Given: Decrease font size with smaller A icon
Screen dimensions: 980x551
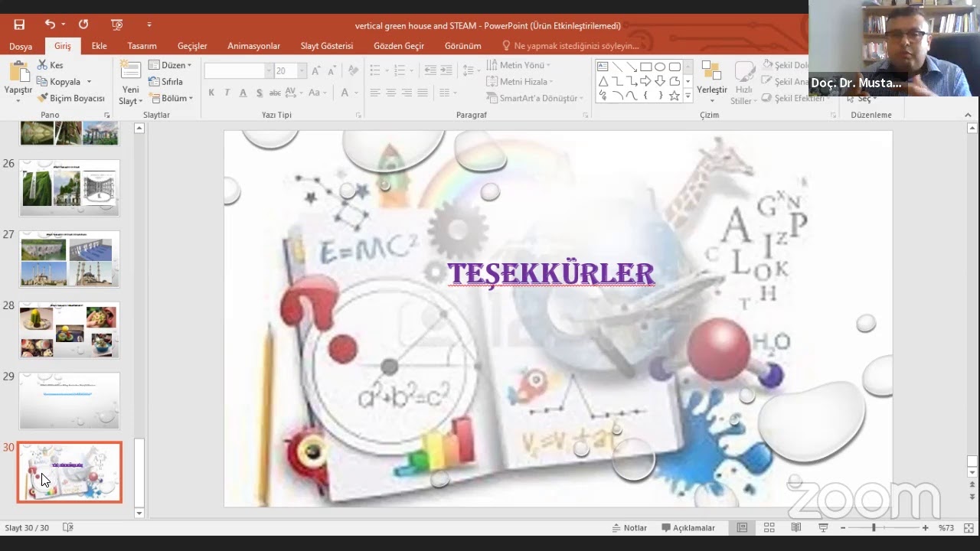Looking at the screenshot, I should point(332,70).
